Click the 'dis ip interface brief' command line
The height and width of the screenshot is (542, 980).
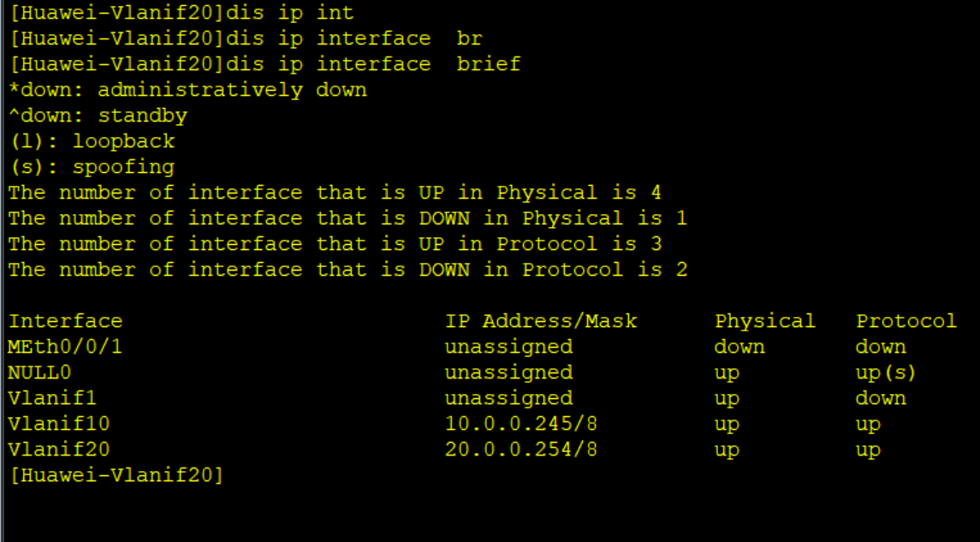tap(265, 64)
